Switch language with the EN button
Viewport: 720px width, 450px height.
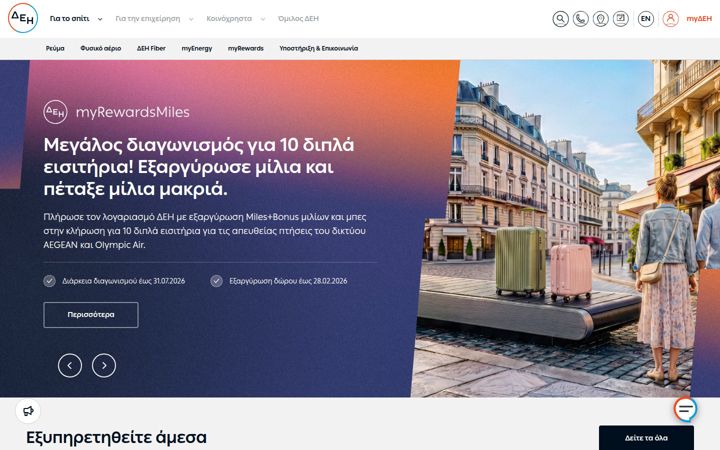pos(646,19)
